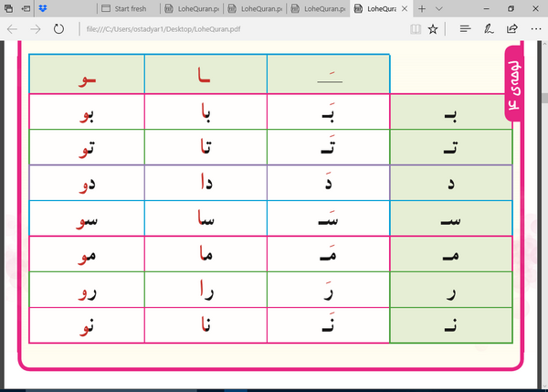Screen dimensions: 548x392
Task: Click the plain 'مـ' letter cell
Action: (x=451, y=254)
